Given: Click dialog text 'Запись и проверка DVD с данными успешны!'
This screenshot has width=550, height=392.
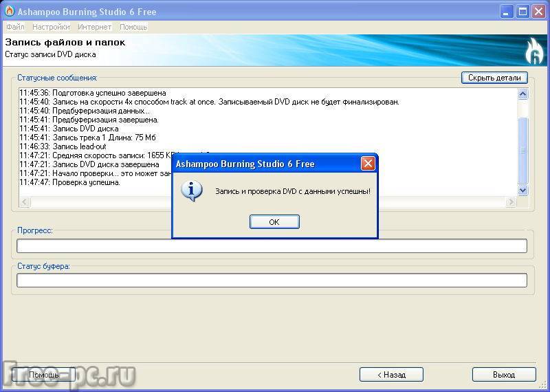Looking at the screenshot, I should coord(293,192).
